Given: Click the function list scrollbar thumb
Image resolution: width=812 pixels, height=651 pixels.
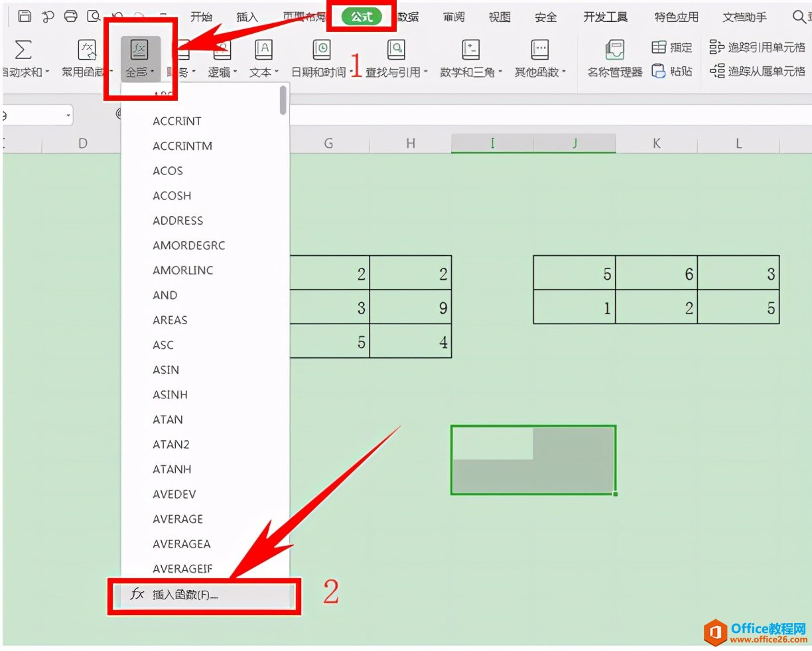Looking at the screenshot, I should click(x=283, y=100).
